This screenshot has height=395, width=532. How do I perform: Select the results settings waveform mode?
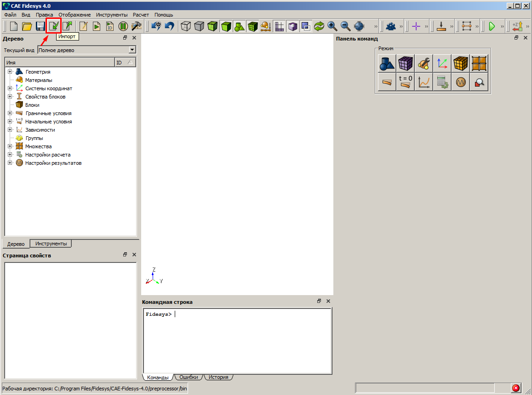click(x=461, y=82)
